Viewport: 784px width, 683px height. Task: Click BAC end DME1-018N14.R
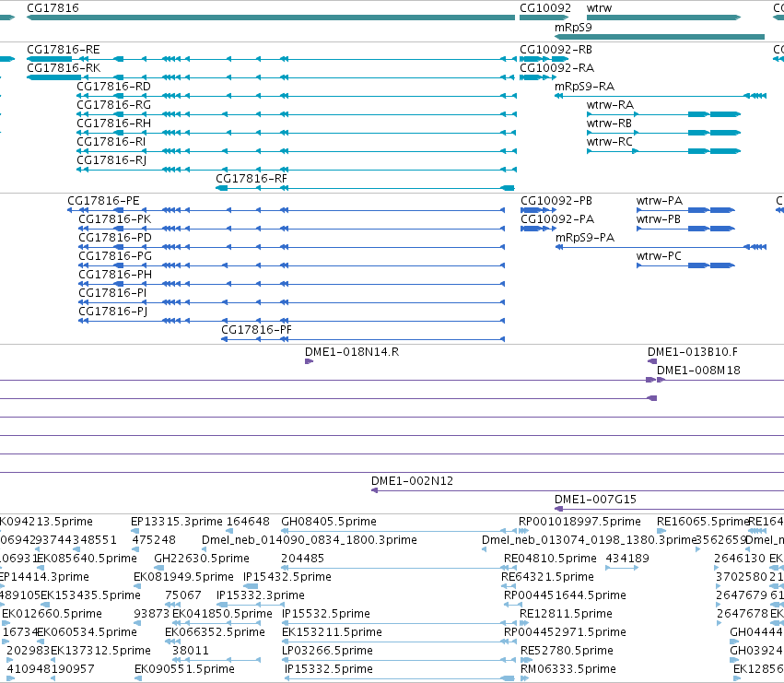click(x=352, y=352)
